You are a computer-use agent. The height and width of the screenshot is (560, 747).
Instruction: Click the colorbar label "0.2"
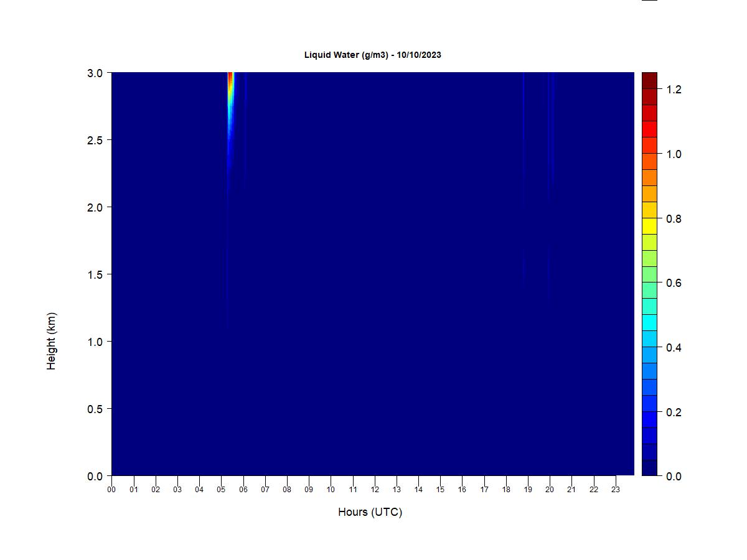(674, 413)
